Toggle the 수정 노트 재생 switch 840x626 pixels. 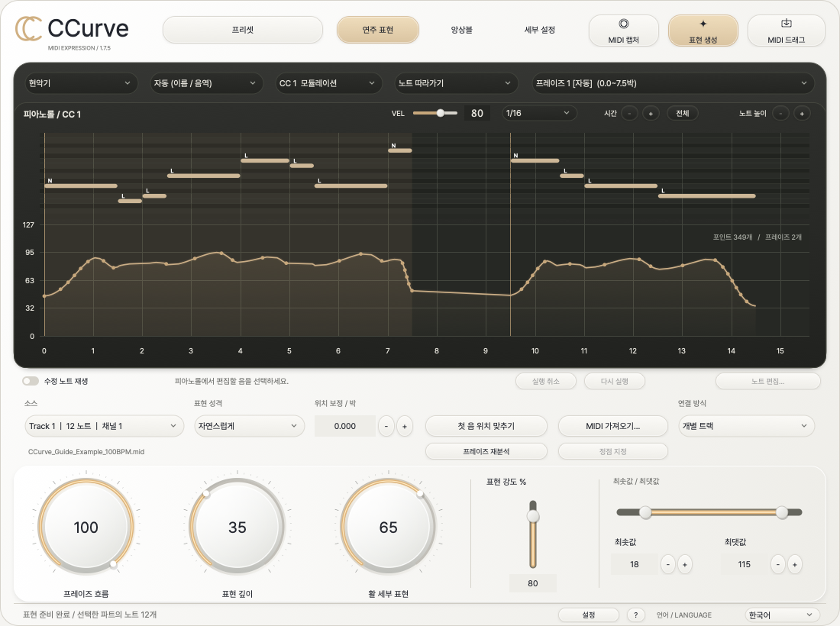coord(31,381)
